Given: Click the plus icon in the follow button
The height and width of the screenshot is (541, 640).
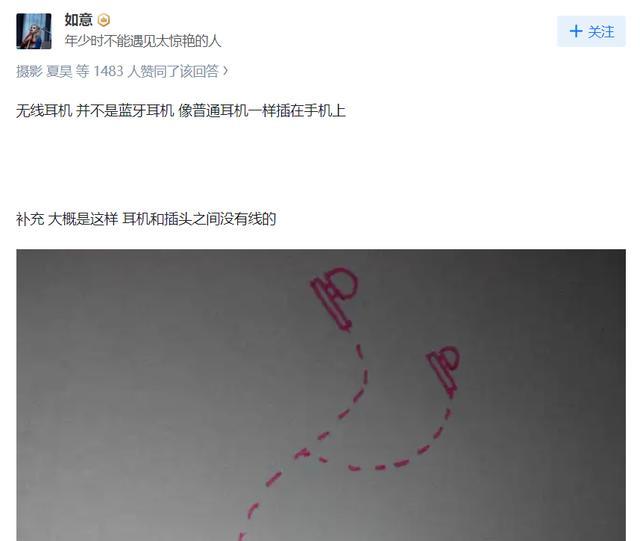Looking at the screenshot, I should click(x=576, y=31).
